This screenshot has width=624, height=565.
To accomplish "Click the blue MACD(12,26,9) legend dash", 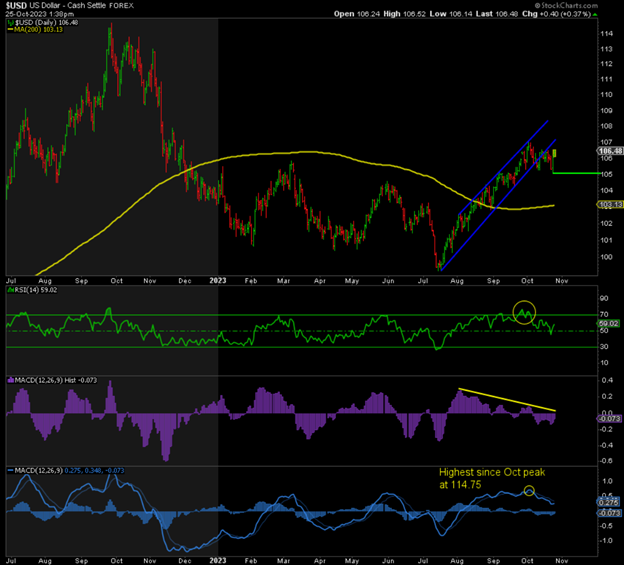I will pos(11,471).
